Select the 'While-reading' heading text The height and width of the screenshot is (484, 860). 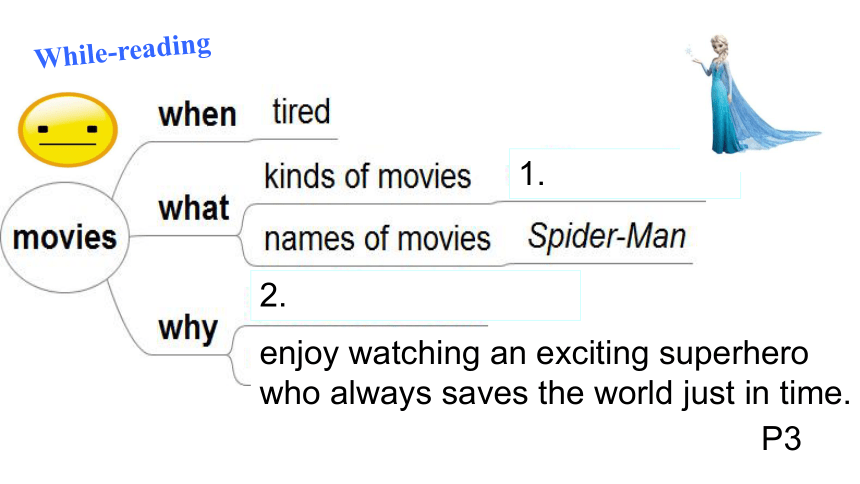click(122, 50)
